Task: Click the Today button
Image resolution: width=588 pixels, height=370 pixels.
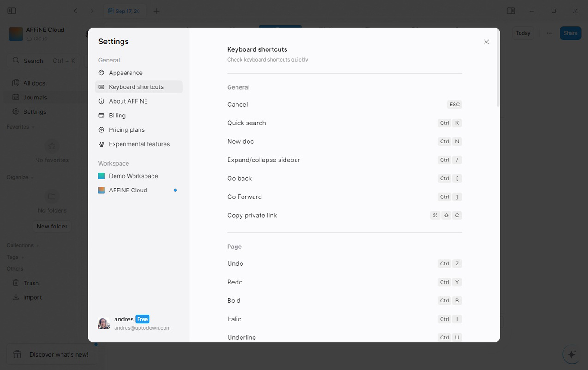Action: 523,33
